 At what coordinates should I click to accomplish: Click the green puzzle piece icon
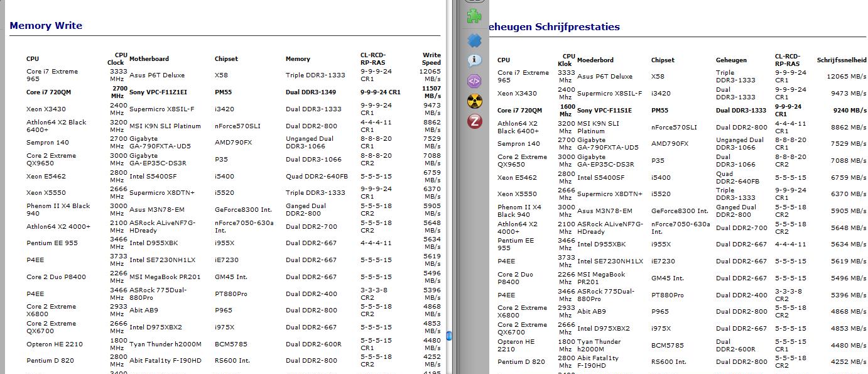[x=474, y=16]
